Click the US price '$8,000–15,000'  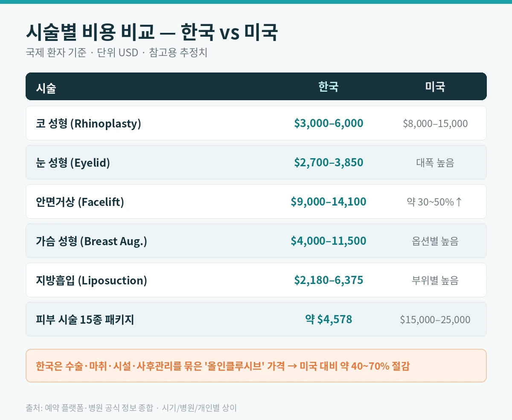[435, 124]
